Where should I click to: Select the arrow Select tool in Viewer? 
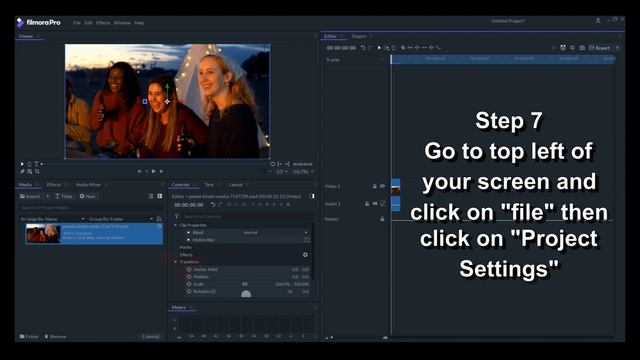click(22, 164)
